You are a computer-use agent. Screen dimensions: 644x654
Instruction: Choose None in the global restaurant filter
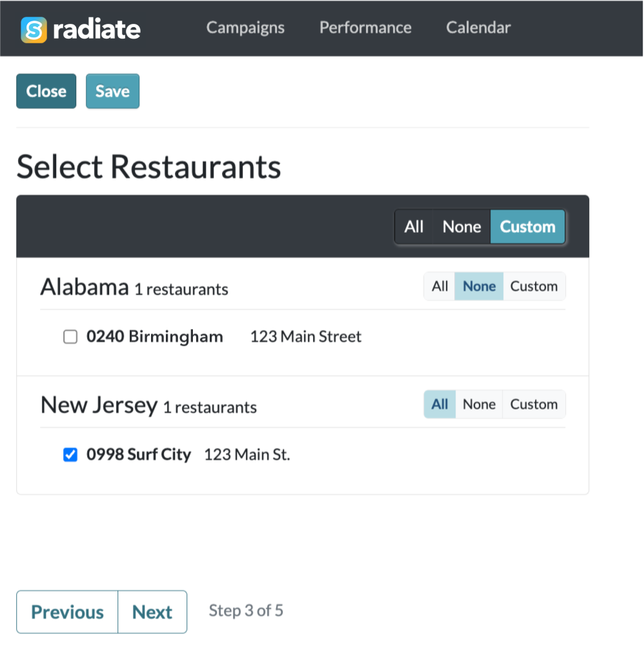tap(461, 227)
